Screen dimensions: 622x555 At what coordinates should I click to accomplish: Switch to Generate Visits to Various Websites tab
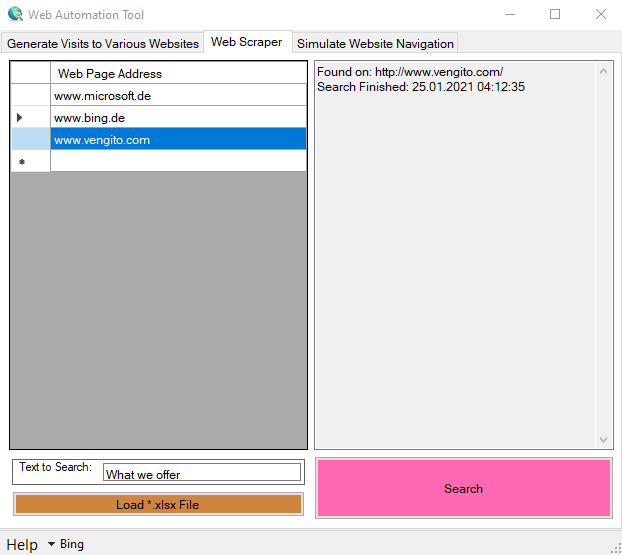(103, 43)
